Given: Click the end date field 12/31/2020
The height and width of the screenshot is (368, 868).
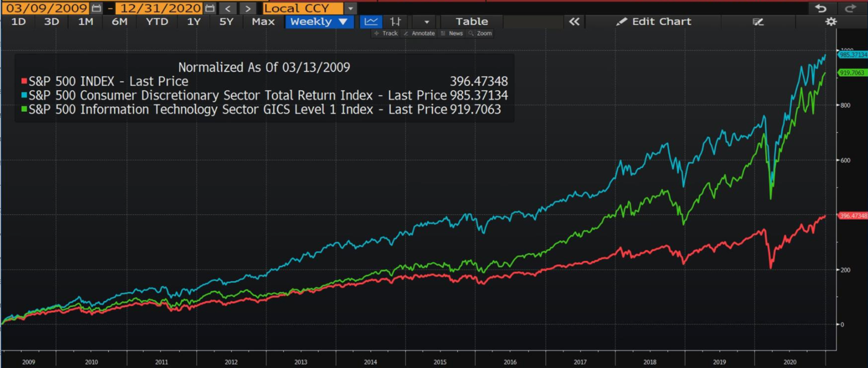Looking at the screenshot, I should (x=159, y=8).
